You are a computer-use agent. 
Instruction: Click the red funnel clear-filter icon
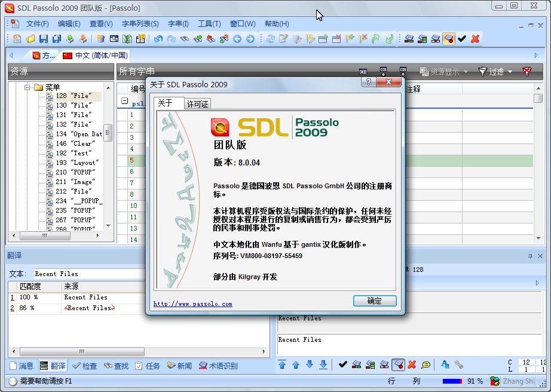tap(526, 71)
